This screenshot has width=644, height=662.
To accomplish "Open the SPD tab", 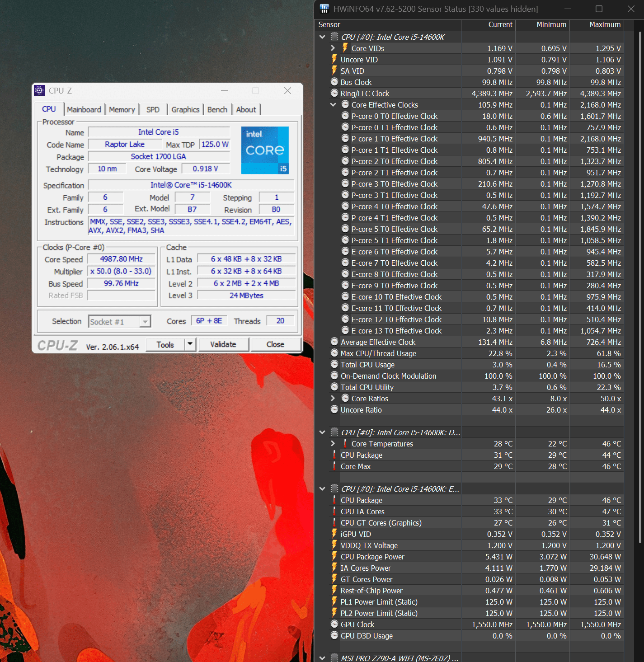I will click(153, 109).
